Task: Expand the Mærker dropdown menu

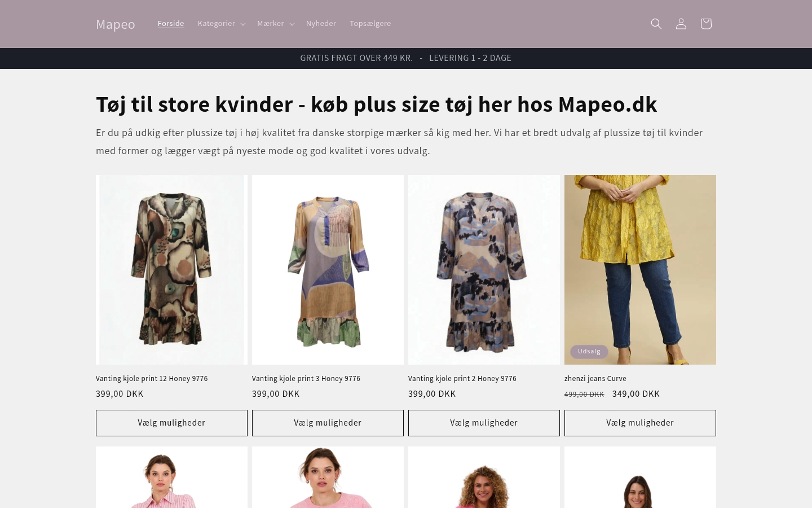Action: pos(276,24)
